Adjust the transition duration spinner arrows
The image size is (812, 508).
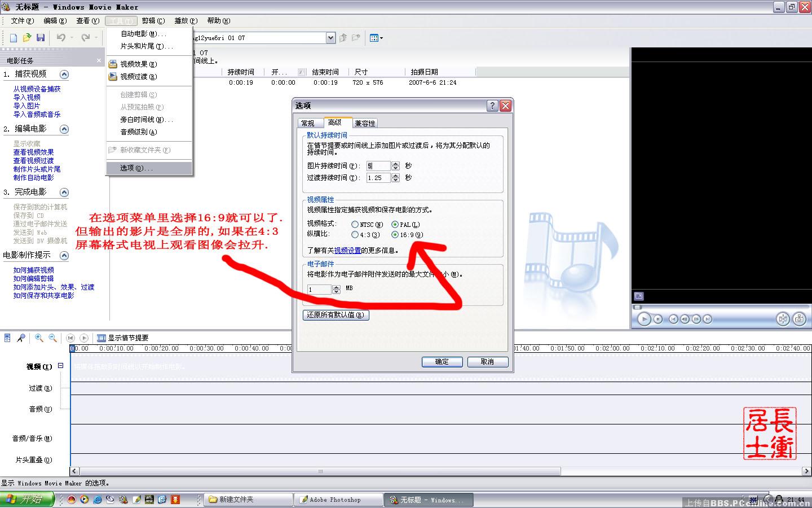point(395,178)
